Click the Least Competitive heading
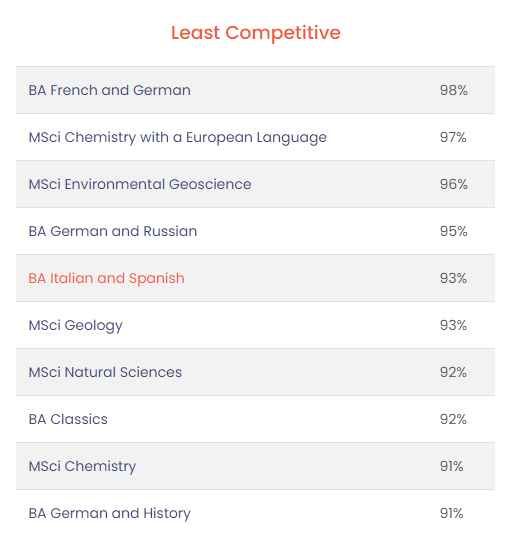The height and width of the screenshot is (533, 518). pos(256,33)
